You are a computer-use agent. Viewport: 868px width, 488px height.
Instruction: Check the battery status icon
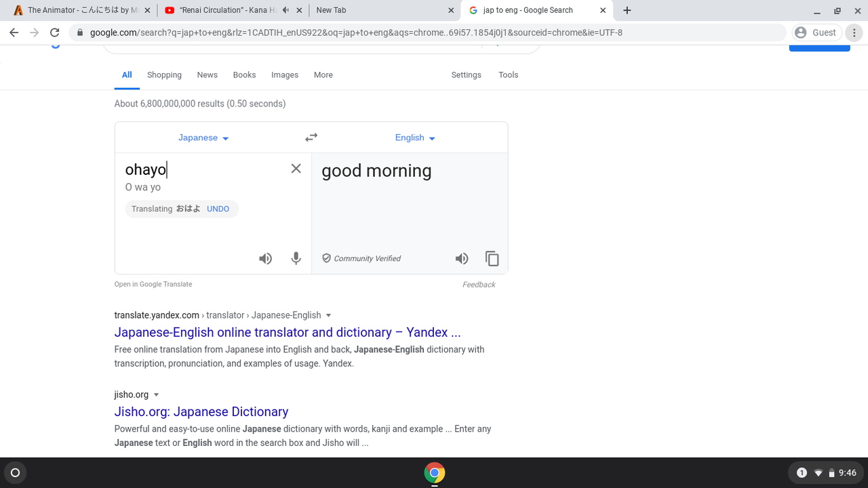831,472
